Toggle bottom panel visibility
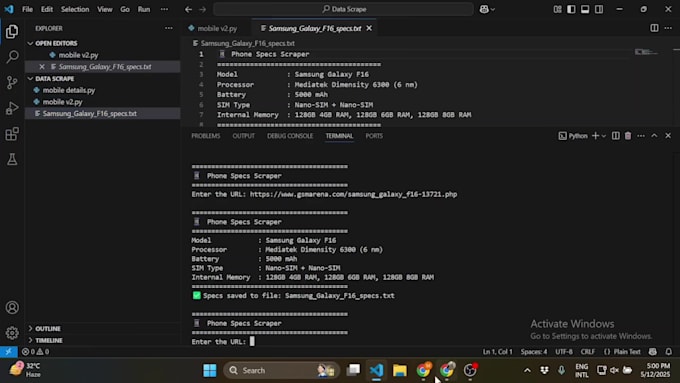Image resolution: width=680 pixels, height=383 pixels. [x=585, y=9]
